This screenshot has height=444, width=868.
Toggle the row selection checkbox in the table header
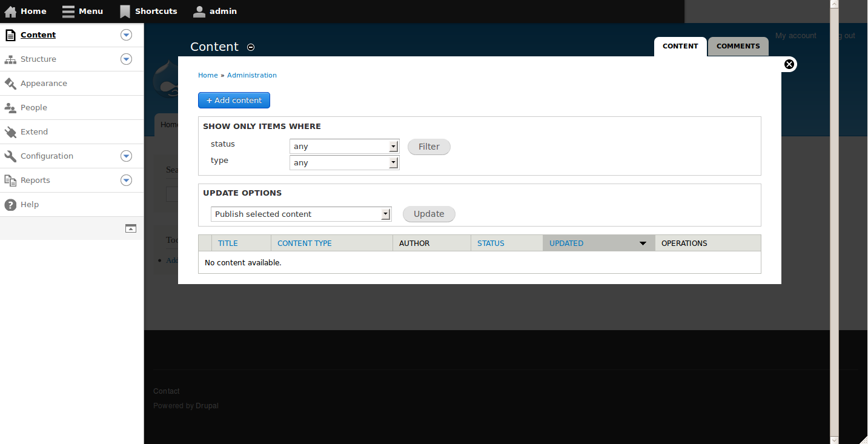205,242
